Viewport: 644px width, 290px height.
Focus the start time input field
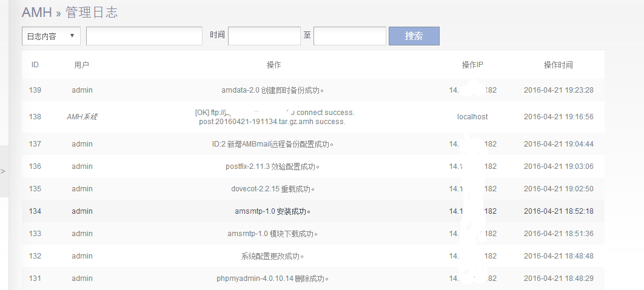(x=264, y=36)
